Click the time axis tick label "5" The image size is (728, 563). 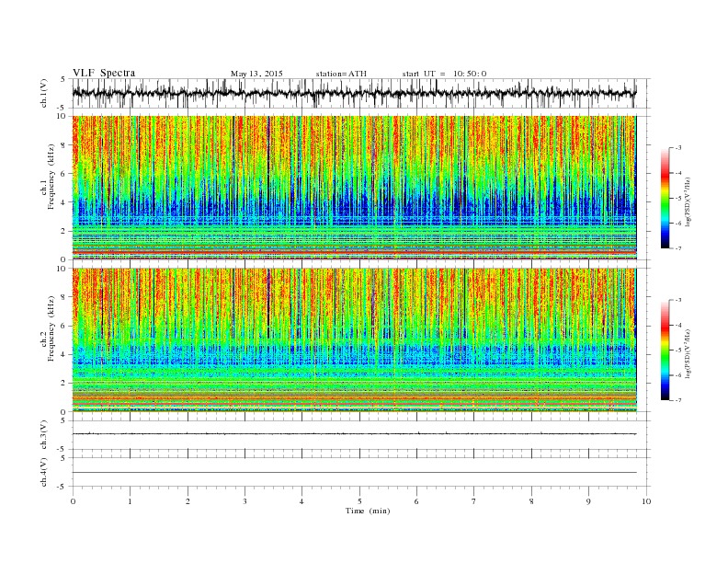click(x=359, y=501)
